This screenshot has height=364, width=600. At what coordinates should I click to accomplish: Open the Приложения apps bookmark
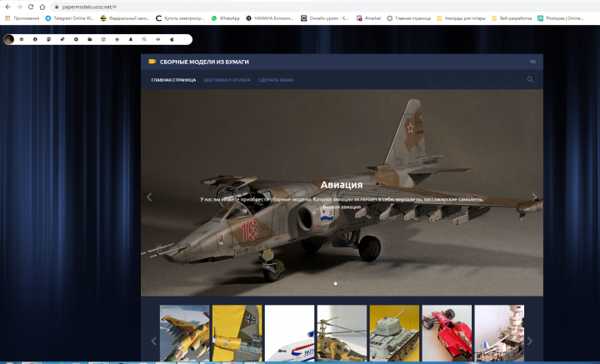[x=22, y=18]
